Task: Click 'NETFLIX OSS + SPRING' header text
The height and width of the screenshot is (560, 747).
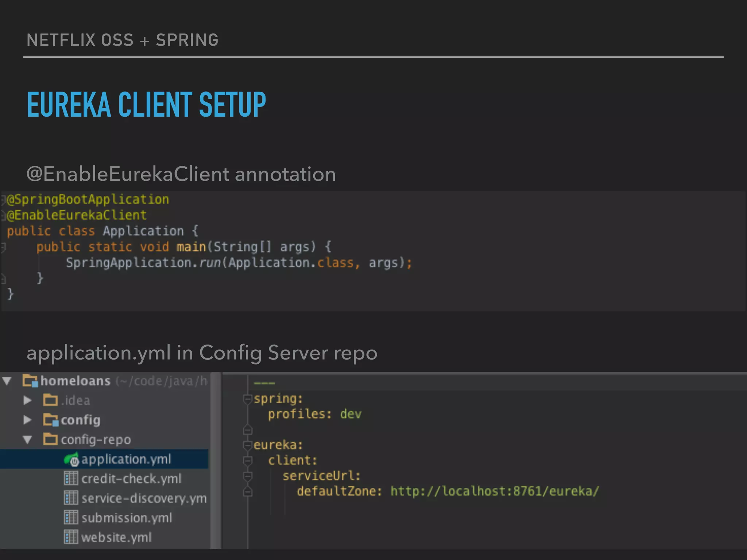Action: 123,40
